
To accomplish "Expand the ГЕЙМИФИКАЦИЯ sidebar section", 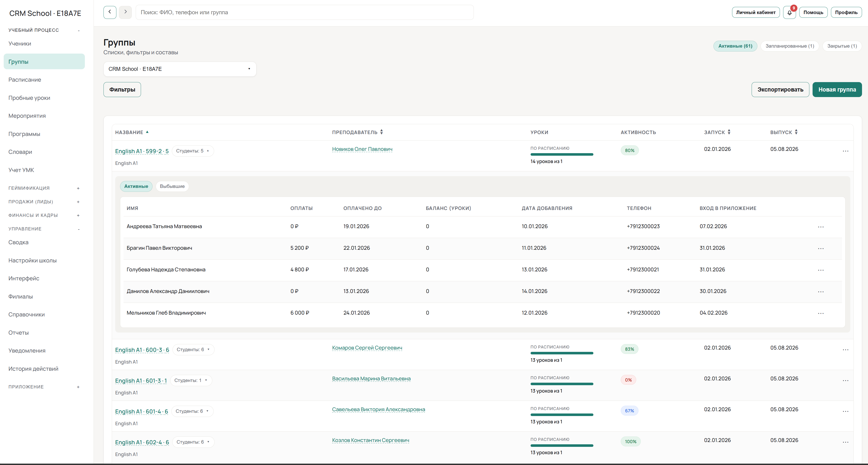I will click(x=44, y=188).
